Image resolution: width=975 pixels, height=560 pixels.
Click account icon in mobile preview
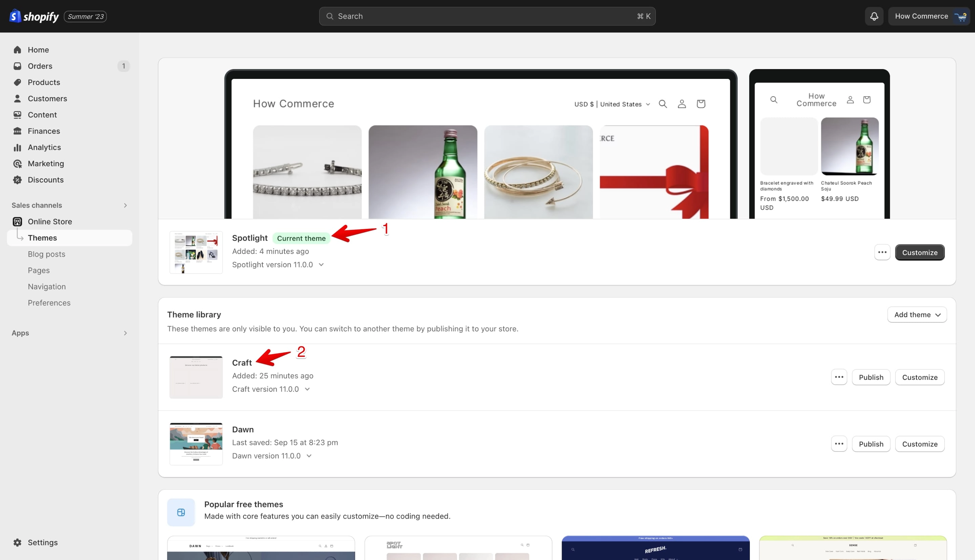[x=850, y=100]
